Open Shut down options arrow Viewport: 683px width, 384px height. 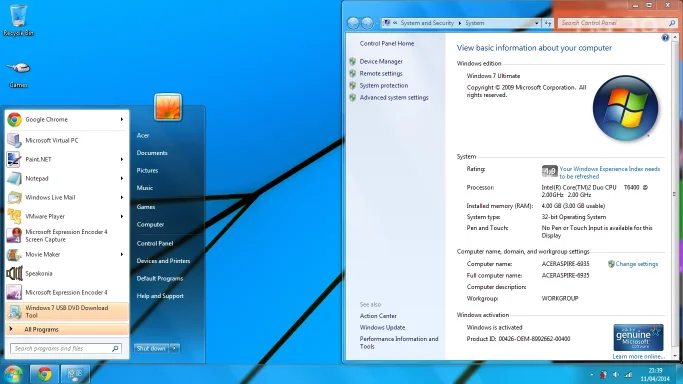pyautogui.click(x=174, y=348)
